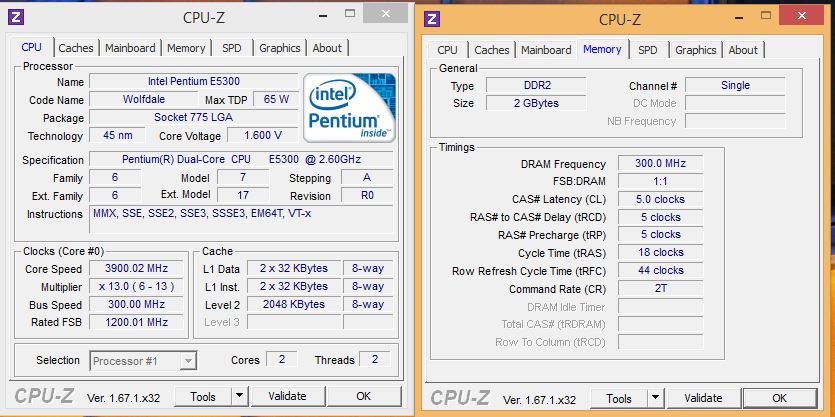835x417 pixels.
Task: Click the Intel Pentium E5300 name field
Action: [194, 81]
